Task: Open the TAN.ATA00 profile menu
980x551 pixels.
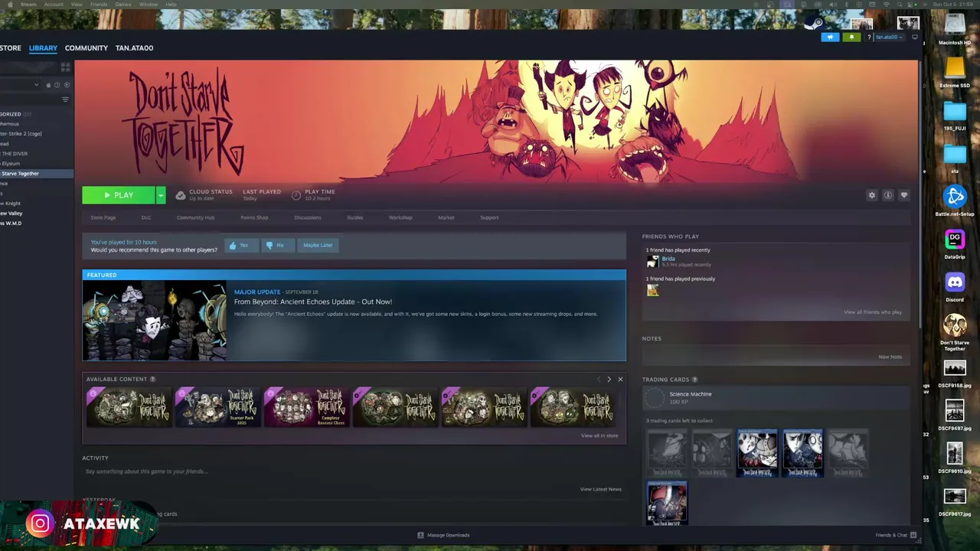Action: coord(134,48)
